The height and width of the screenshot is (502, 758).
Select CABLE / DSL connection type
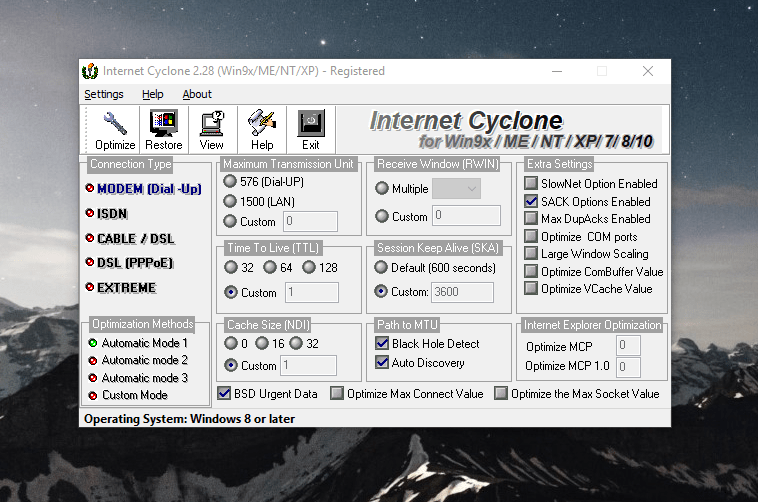point(130,238)
